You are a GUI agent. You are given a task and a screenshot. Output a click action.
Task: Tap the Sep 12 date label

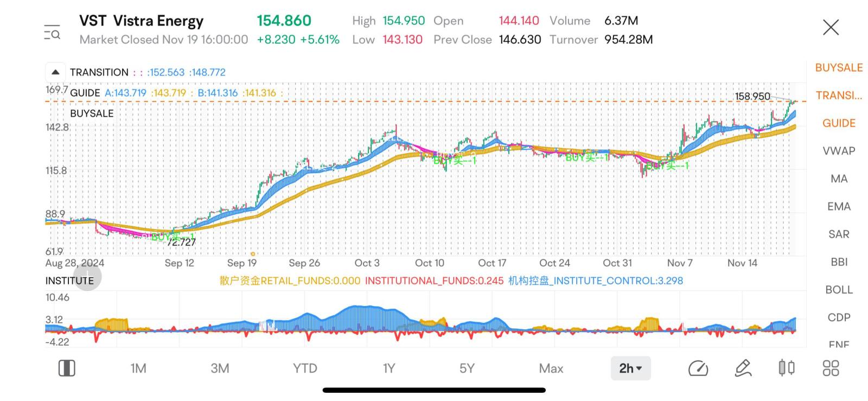[x=179, y=263]
